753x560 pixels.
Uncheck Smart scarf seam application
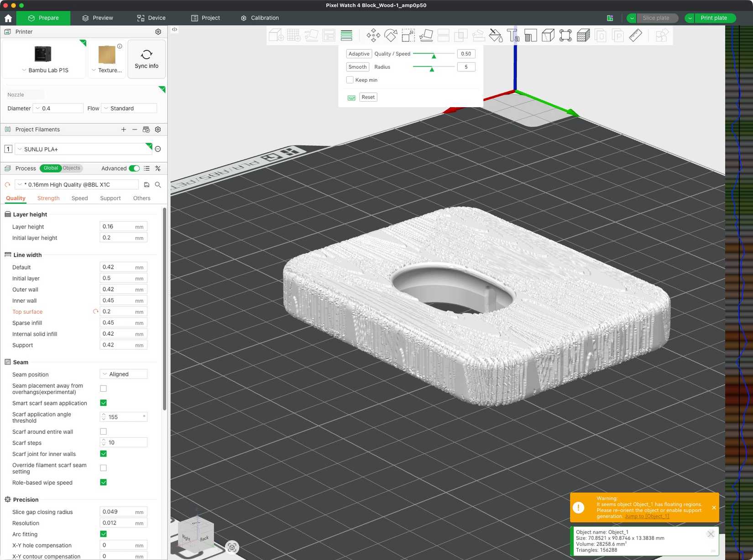coord(104,403)
